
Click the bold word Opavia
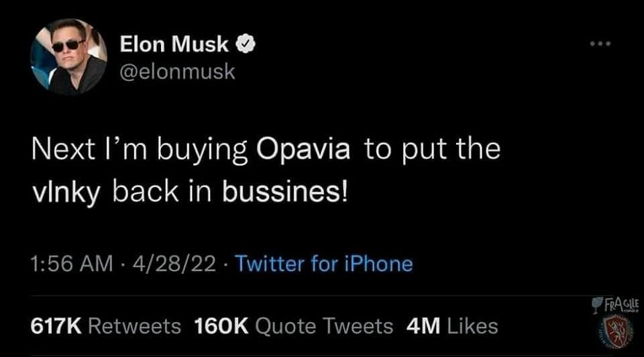pyautogui.click(x=304, y=149)
